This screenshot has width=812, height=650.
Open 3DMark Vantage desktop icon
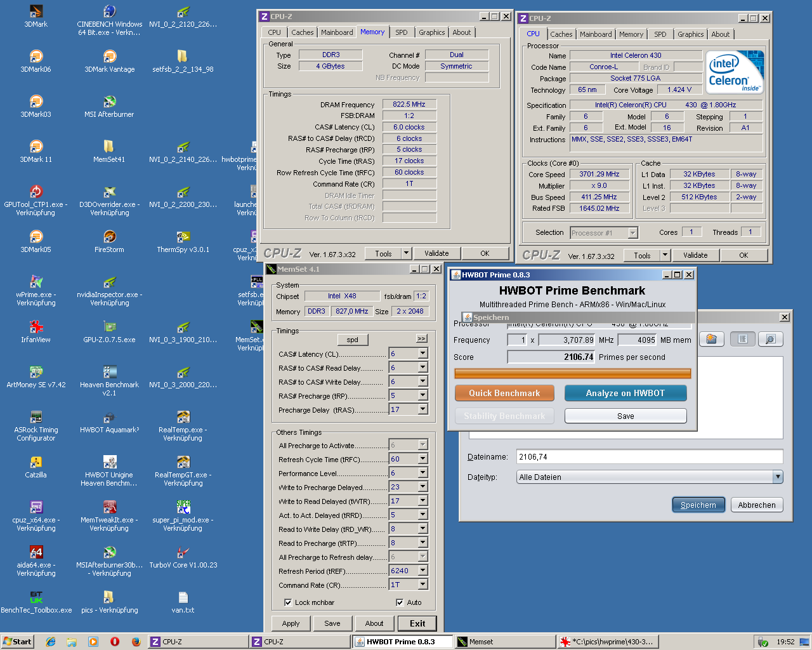coord(110,62)
